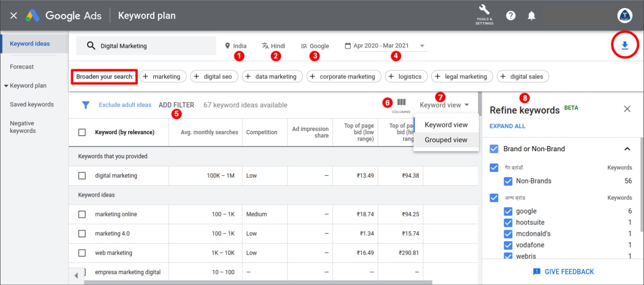Open Forecast in the sidebar
The width and height of the screenshot is (644, 285).
pos(22,67)
